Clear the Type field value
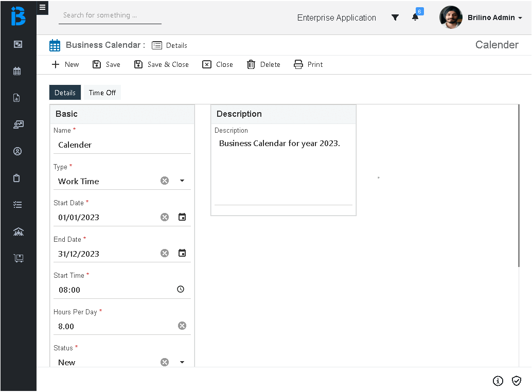Viewport: 532px width, 392px height. (165, 181)
